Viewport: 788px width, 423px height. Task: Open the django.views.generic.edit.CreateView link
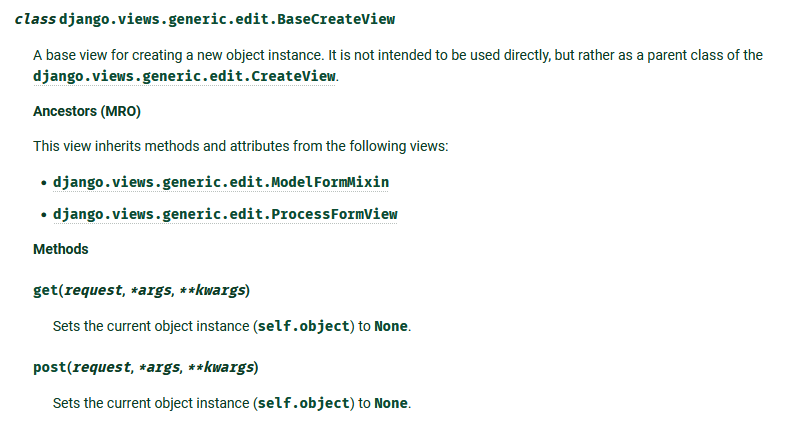coord(184,76)
